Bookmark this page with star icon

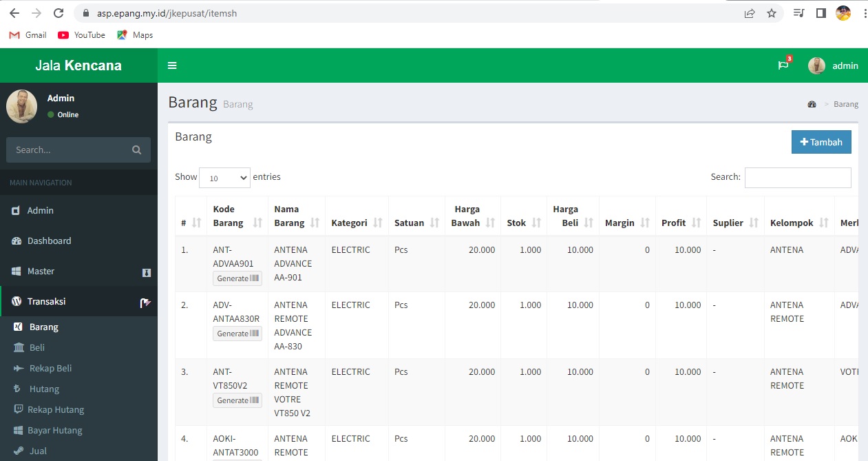(x=772, y=13)
